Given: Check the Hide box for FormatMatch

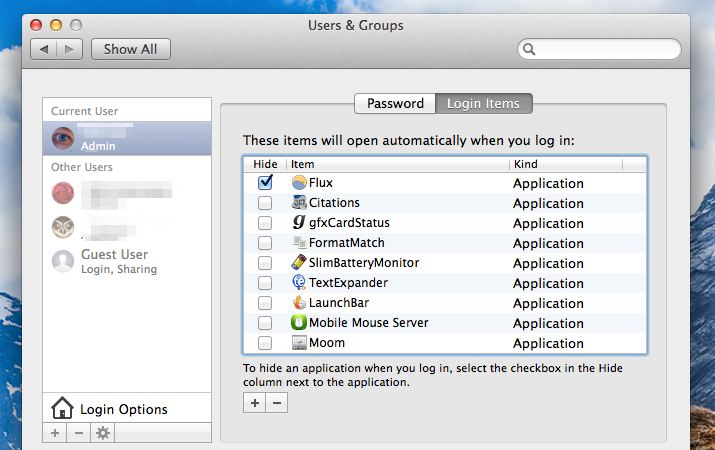Looking at the screenshot, I should tap(265, 243).
